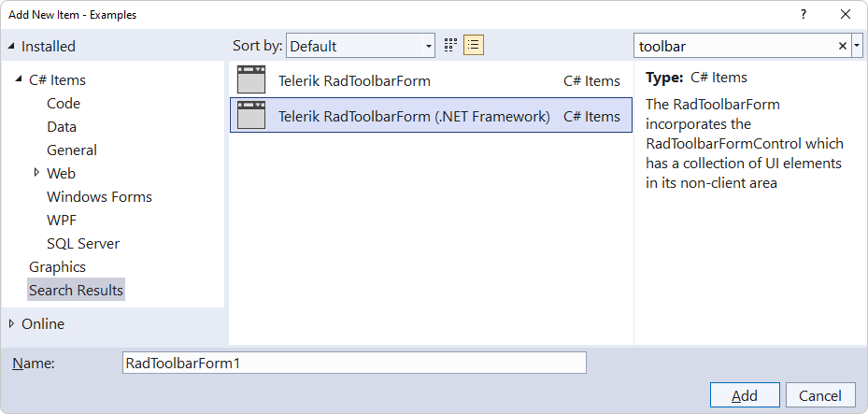Collapse the Installed section
868x414 pixels.
point(12,47)
